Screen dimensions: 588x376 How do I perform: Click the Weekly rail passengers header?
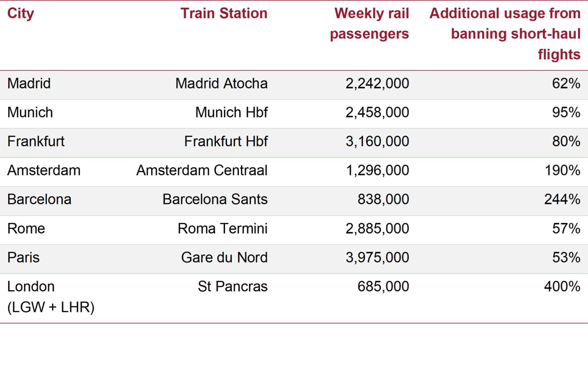(369, 24)
